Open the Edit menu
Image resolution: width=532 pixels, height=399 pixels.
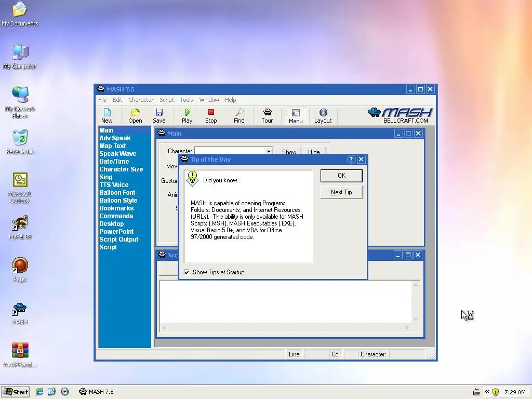click(117, 100)
